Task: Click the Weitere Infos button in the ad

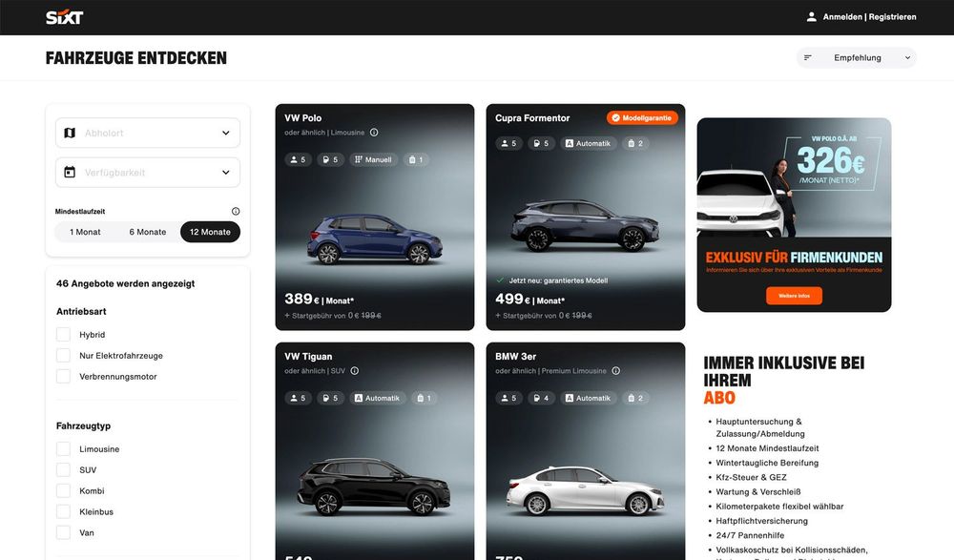Action: coord(794,296)
